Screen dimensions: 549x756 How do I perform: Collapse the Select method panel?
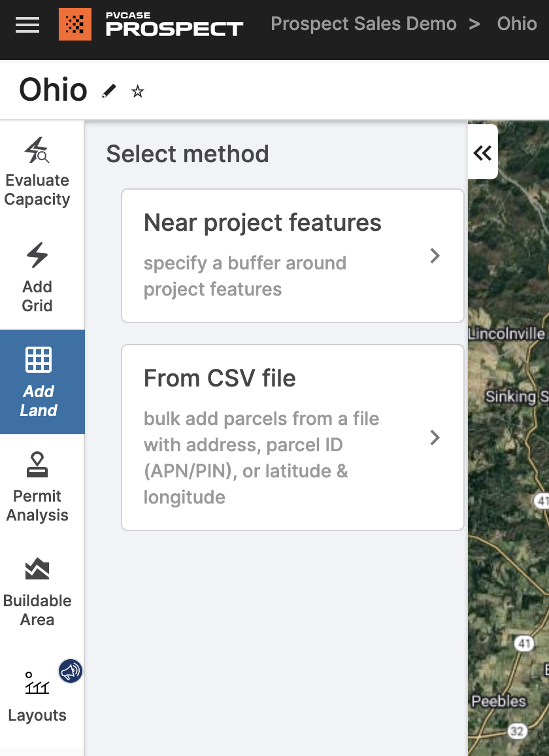482,152
